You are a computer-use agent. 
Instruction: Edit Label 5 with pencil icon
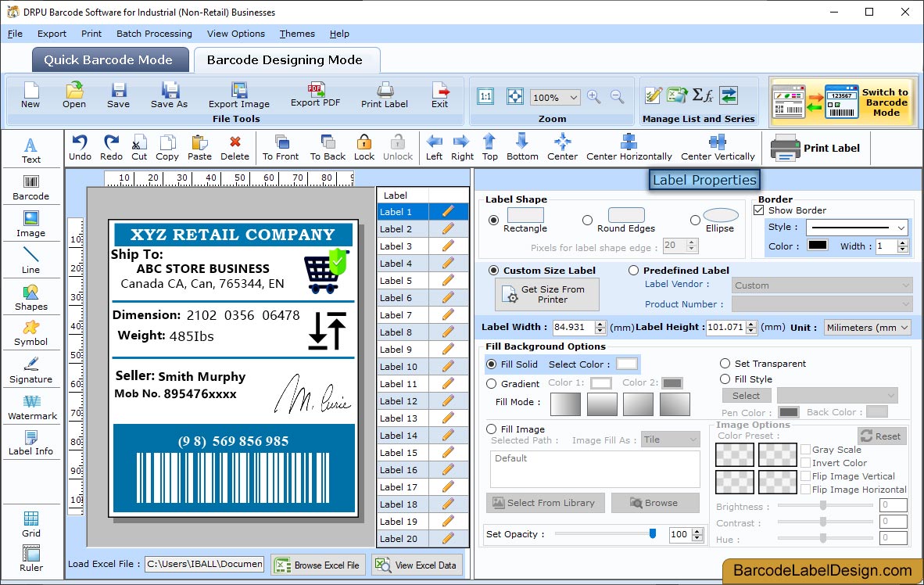point(448,280)
